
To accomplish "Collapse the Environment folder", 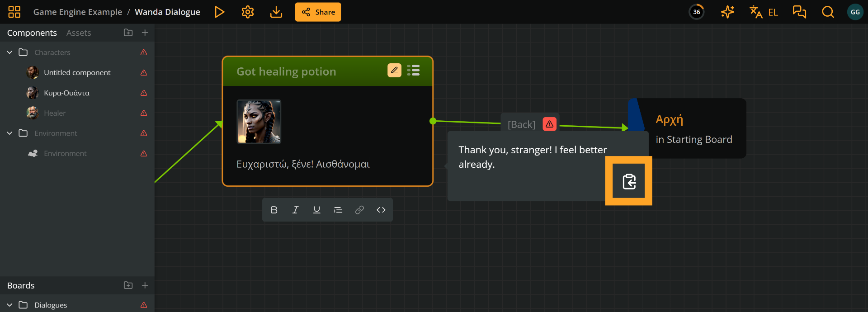I will (x=9, y=133).
